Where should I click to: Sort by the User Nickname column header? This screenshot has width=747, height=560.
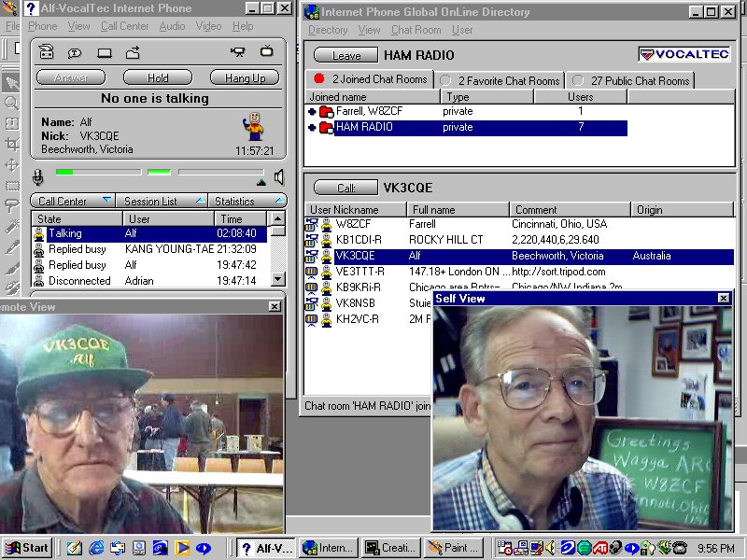(x=355, y=209)
